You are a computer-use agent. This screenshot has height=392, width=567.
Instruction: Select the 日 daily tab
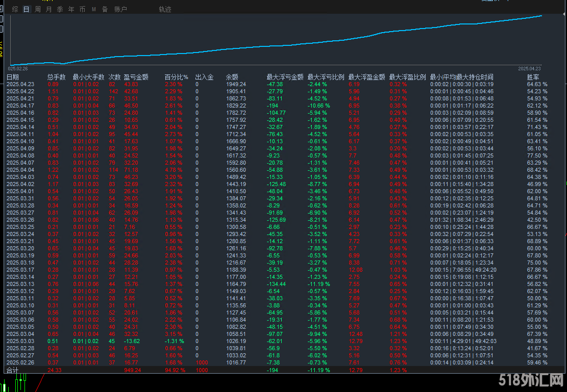pyautogui.click(x=27, y=9)
